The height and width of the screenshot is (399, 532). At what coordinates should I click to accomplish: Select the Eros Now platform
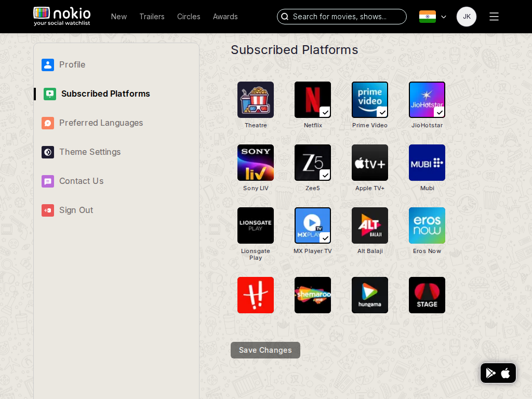tap(427, 225)
